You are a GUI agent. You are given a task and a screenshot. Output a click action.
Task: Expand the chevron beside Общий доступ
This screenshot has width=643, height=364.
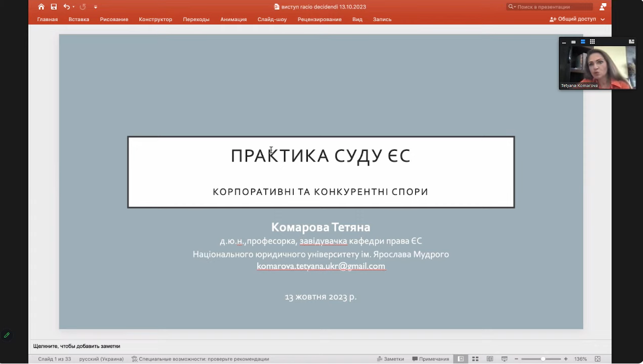(x=602, y=19)
